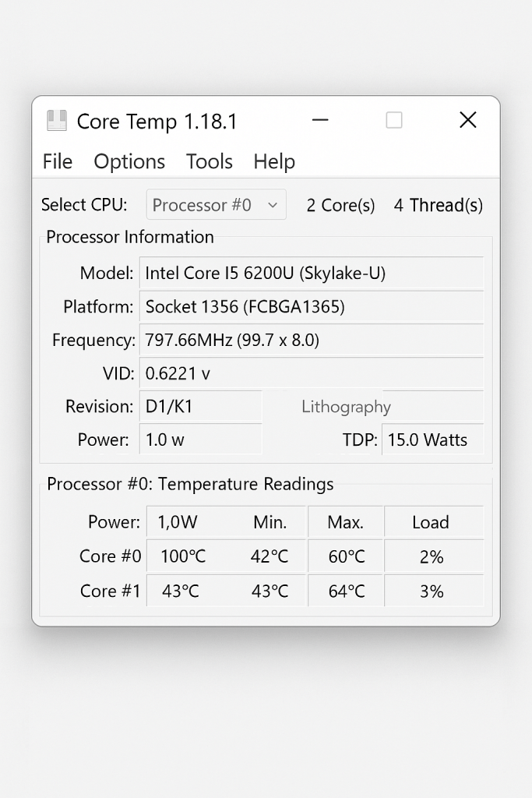Click the VID voltage field
532x798 pixels.
click(x=311, y=374)
